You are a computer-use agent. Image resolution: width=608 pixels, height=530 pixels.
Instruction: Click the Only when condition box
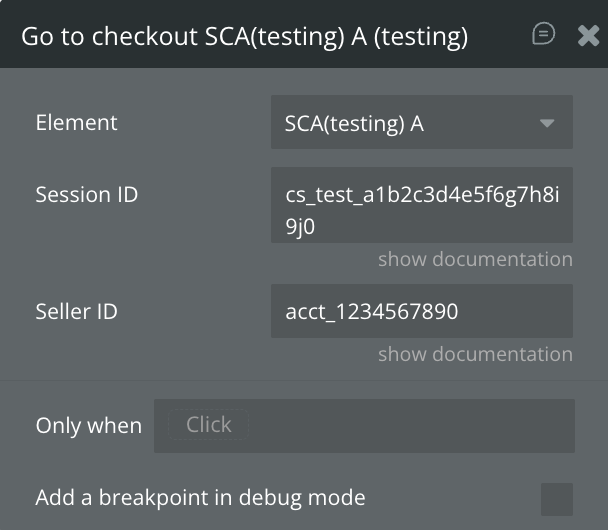[x=400, y=425]
